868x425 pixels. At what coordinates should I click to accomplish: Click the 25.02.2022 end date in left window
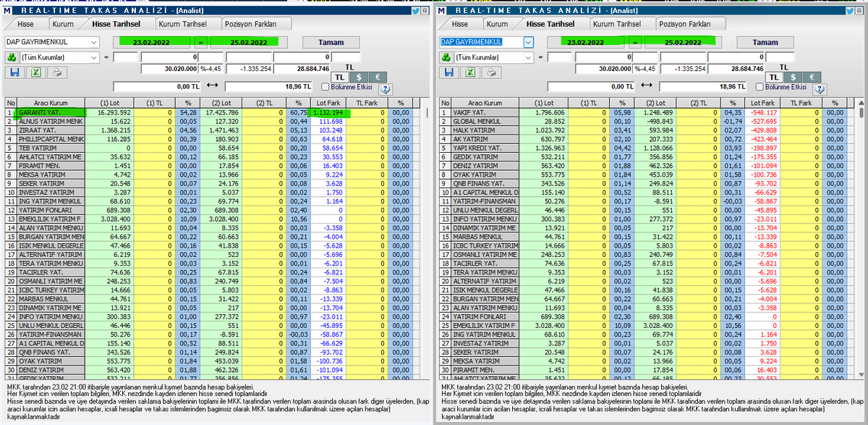[x=250, y=43]
